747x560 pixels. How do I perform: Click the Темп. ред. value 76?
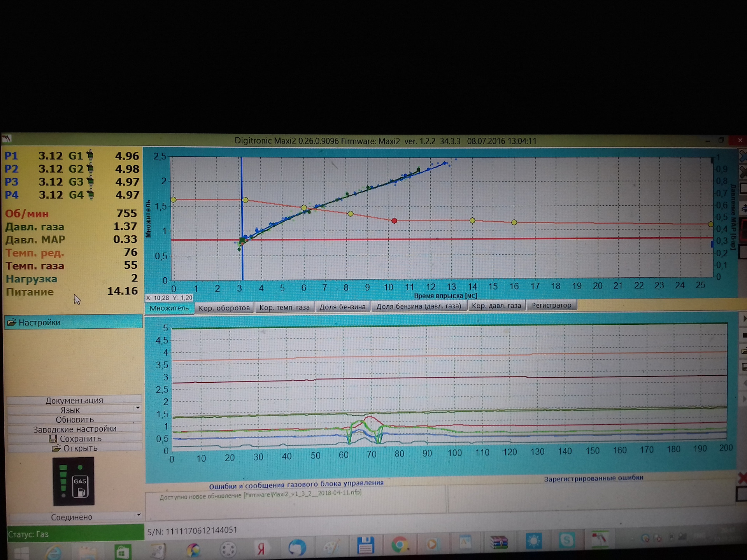pyautogui.click(x=131, y=252)
